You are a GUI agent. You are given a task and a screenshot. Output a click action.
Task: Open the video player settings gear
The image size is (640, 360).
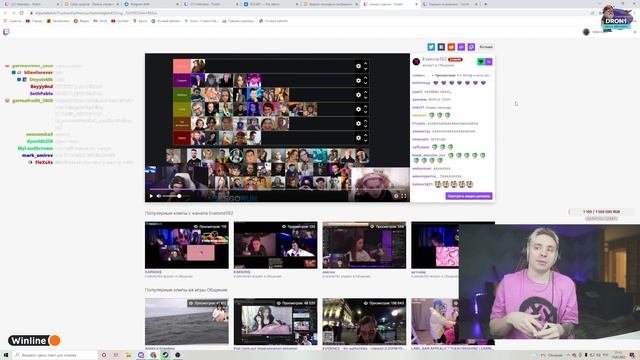coord(396,196)
